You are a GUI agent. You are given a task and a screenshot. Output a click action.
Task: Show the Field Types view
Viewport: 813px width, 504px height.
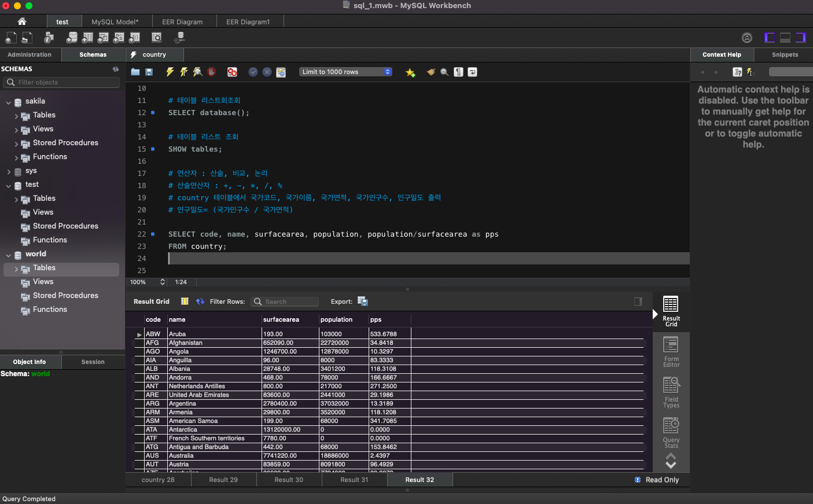click(671, 392)
